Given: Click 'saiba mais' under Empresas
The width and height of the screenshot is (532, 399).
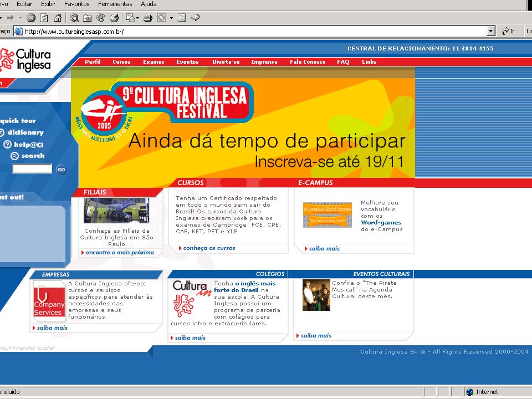Looking at the screenshot, I should point(52,328).
